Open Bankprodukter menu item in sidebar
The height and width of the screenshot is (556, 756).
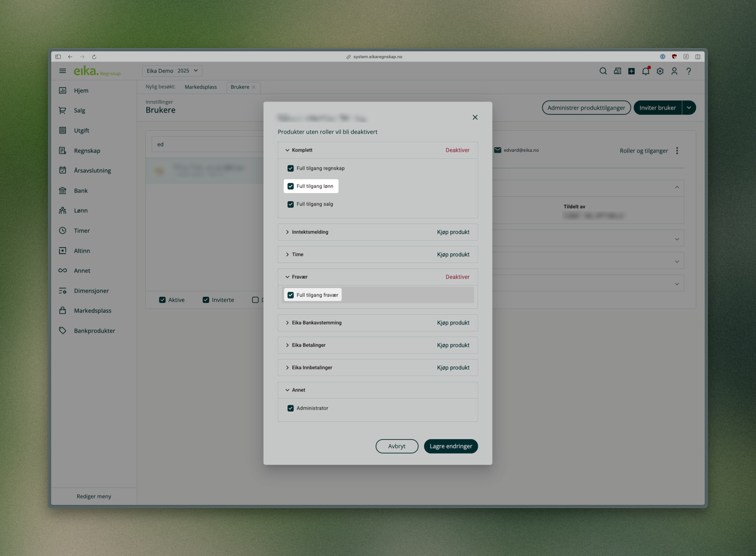(x=94, y=331)
